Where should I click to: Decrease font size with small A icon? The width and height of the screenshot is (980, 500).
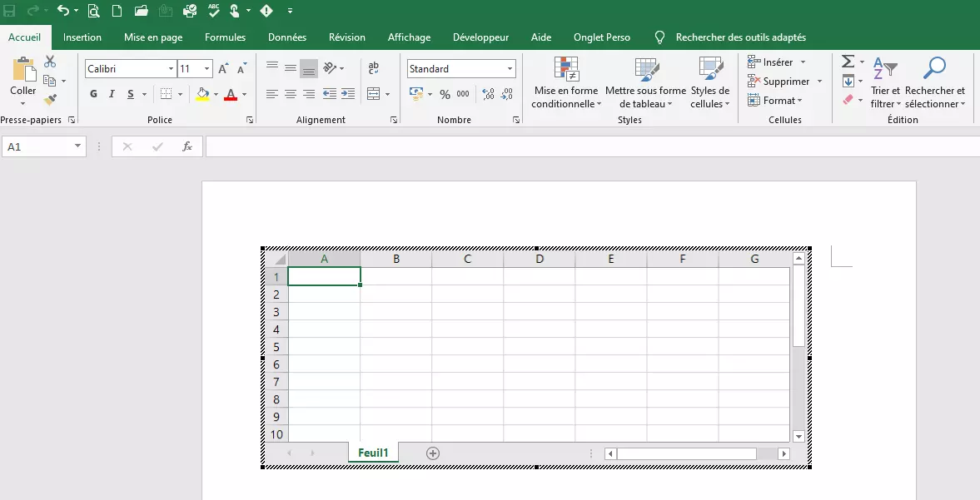(242, 69)
